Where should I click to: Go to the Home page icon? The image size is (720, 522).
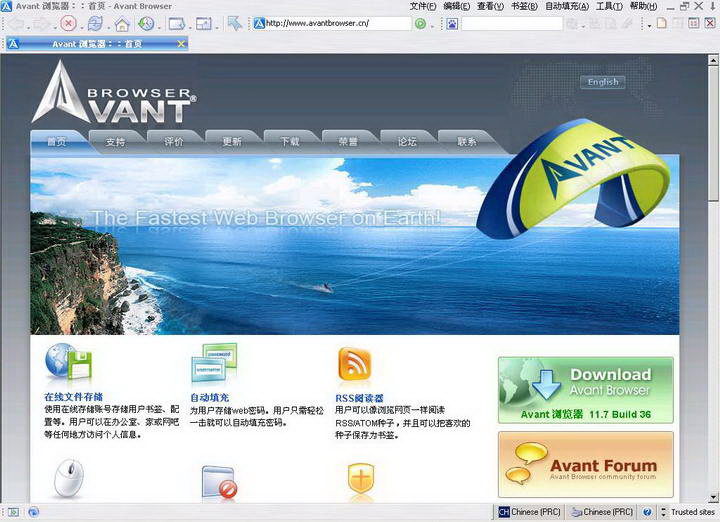point(122,24)
